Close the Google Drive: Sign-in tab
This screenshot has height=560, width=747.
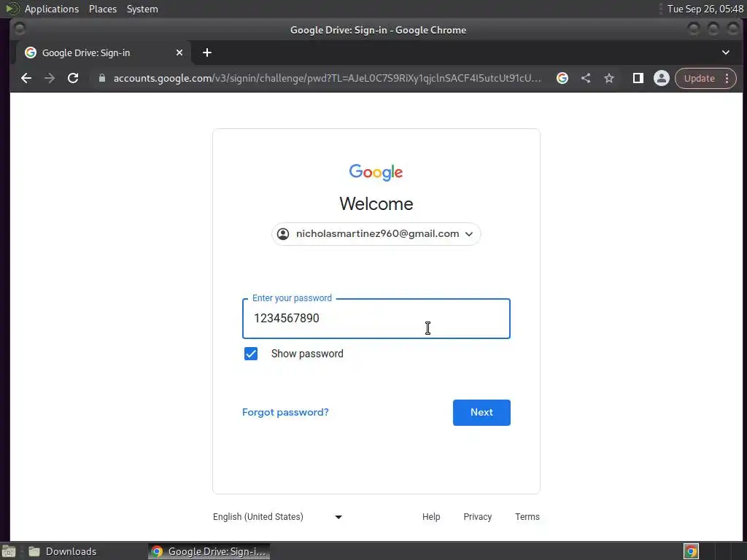[179, 52]
